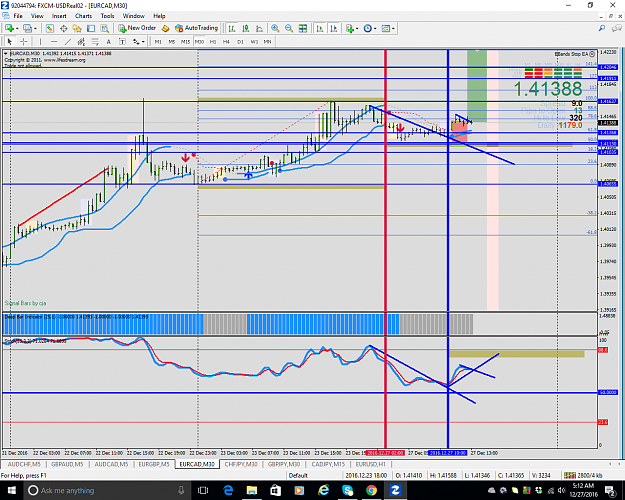The image size is (625, 500).
Task: Open the chat bubbles icon
Action: tap(617, 28)
